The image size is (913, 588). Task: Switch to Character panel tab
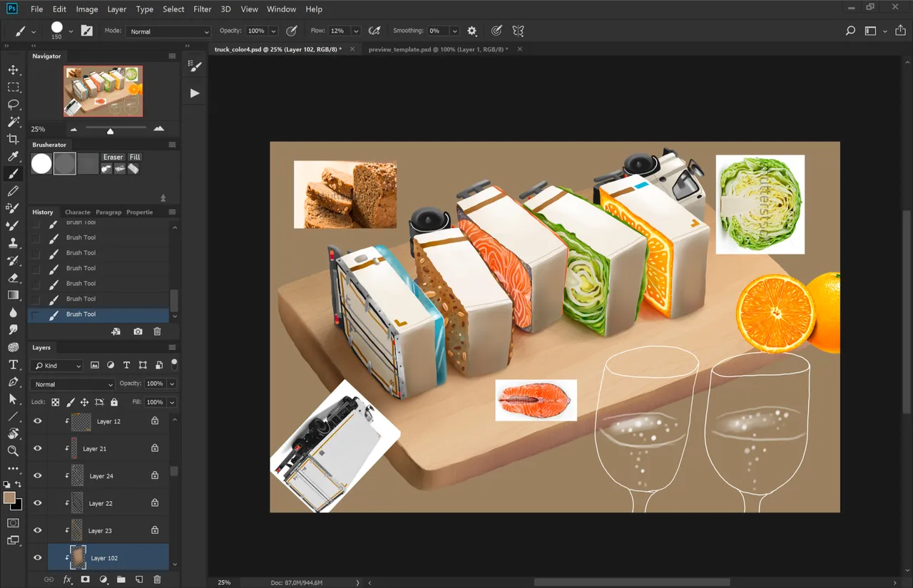[x=78, y=212]
